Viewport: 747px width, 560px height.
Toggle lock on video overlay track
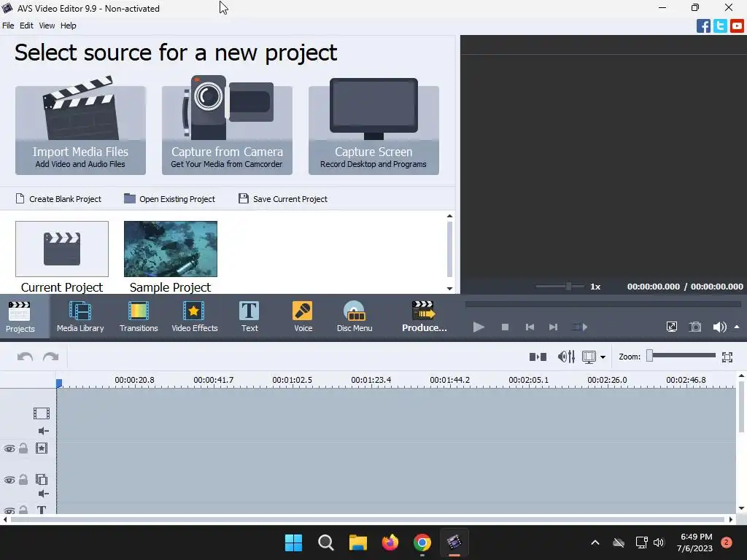click(x=23, y=480)
